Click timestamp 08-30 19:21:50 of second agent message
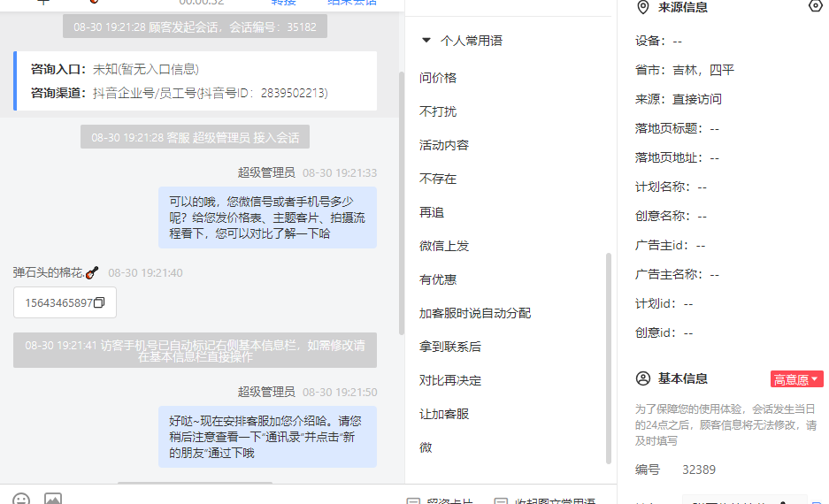 340,392
